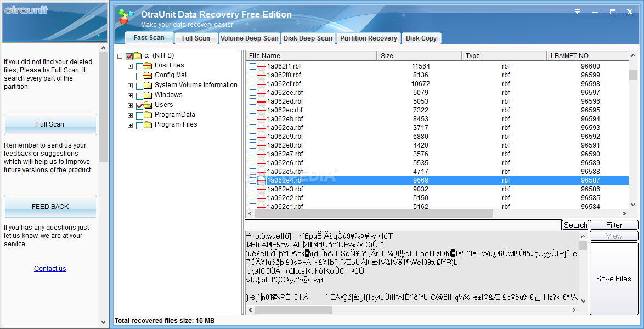Click the deleted file icon of 1a062eb.rbf

click(262, 118)
